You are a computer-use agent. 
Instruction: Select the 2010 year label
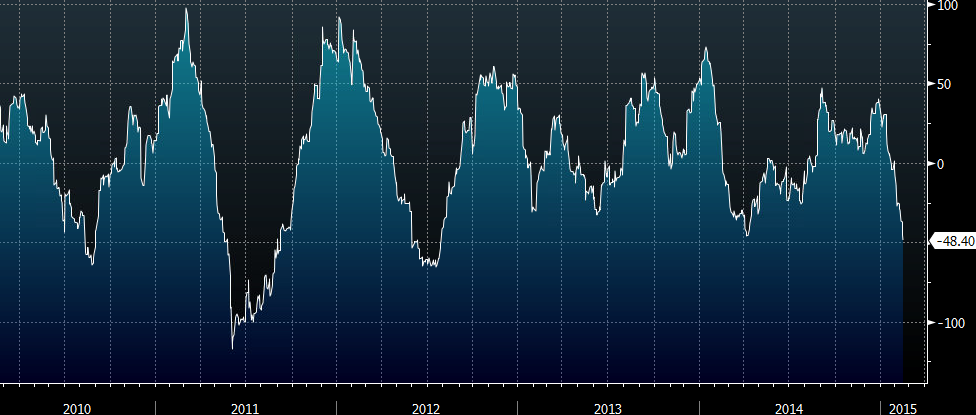click(77, 409)
